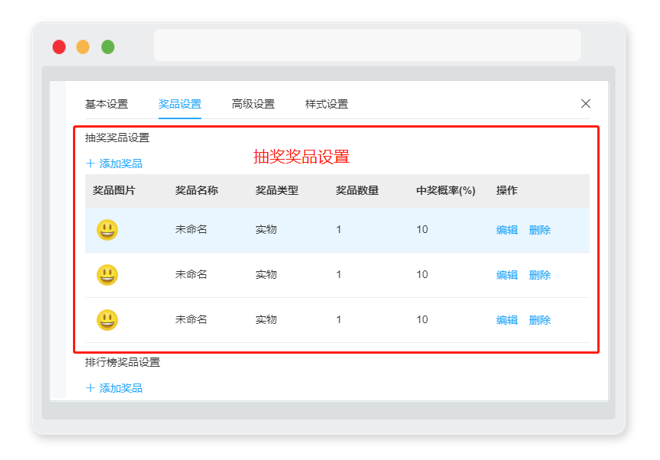Click 添加奖品 under 排行榜奖品设置
Screen dimensions: 660x460
click(x=114, y=388)
